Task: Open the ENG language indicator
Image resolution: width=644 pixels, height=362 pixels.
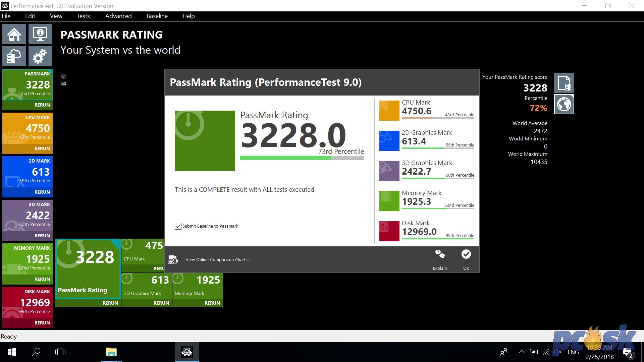Action: (x=573, y=352)
